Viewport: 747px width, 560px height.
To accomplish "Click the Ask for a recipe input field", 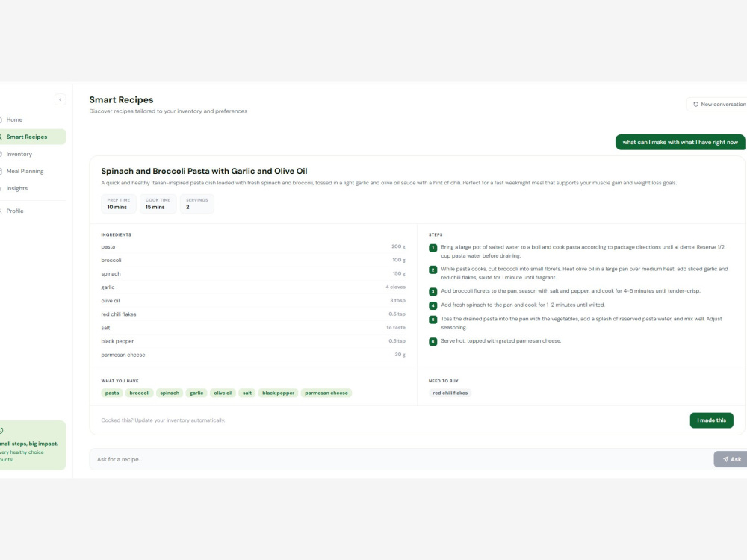I will (401, 459).
